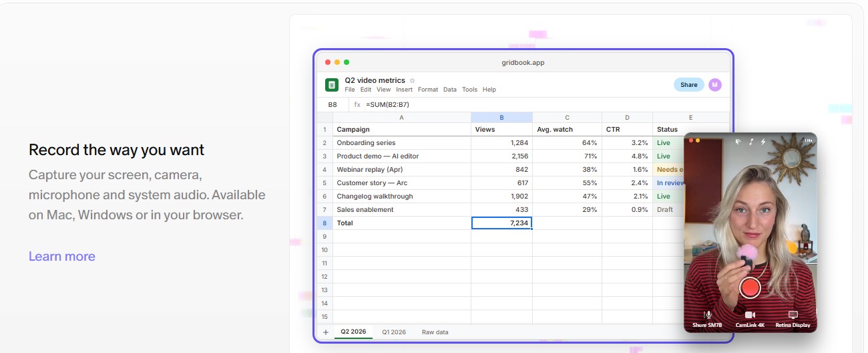Click the fx function icon in formula bar
The image size is (868, 353).
[357, 105]
